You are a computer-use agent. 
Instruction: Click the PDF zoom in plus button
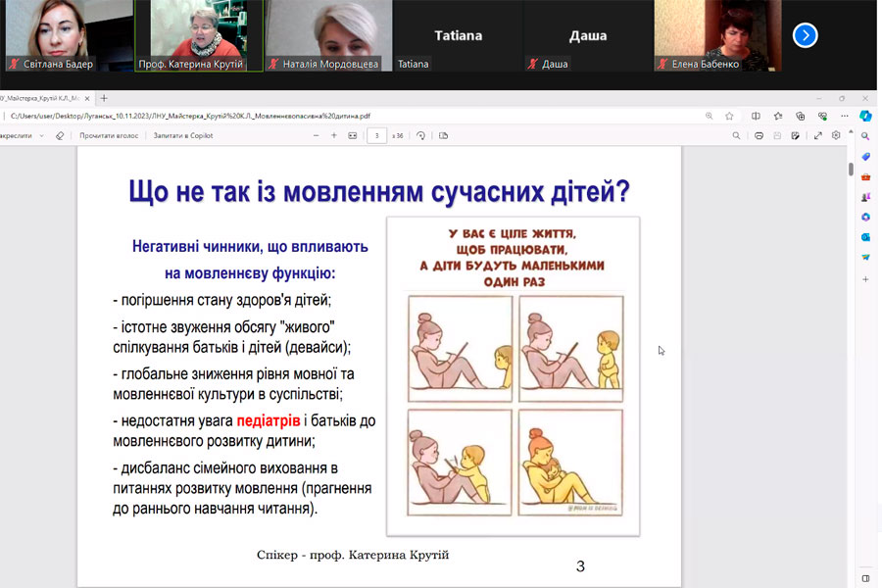click(334, 135)
